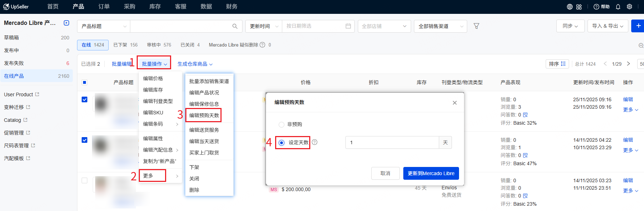Open the 全部销售渠道 dropdown
Image resolution: width=644 pixels, height=211 pixels.
(440, 26)
